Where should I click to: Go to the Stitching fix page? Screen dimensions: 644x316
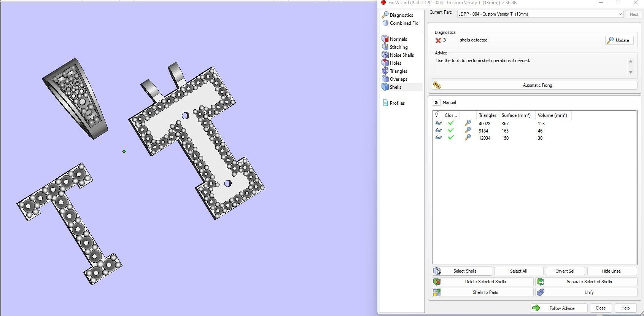(x=399, y=47)
